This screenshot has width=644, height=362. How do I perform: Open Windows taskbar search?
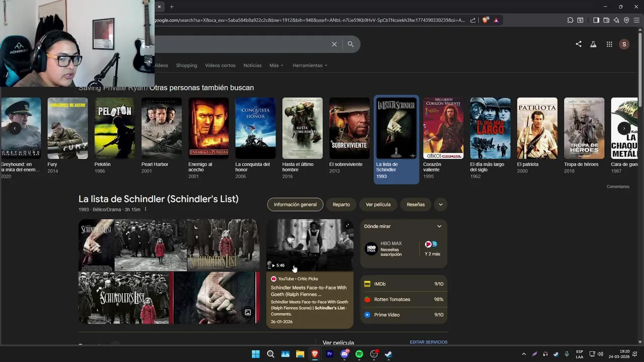pos(270,354)
